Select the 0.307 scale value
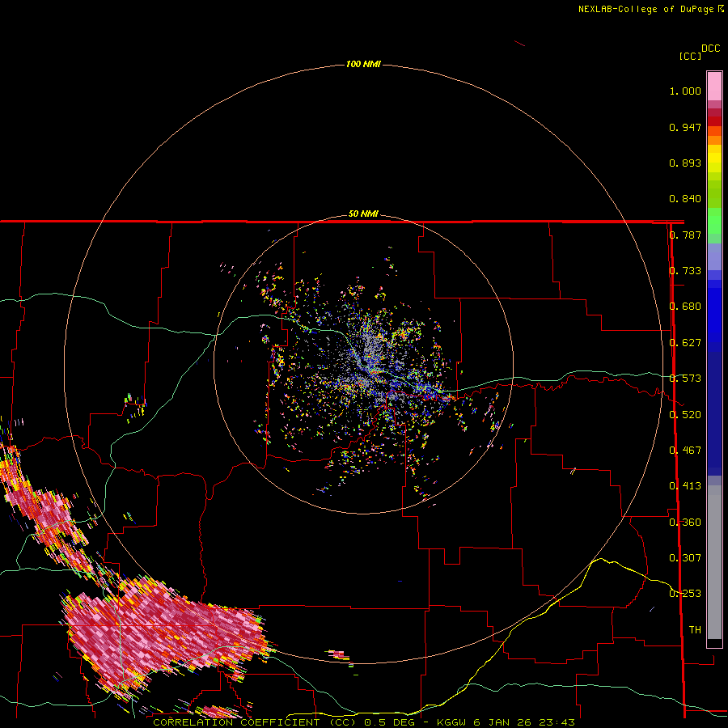 685,558
